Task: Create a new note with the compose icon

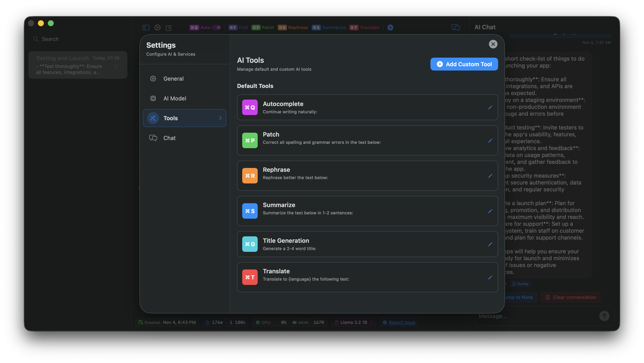Action: click(168, 28)
